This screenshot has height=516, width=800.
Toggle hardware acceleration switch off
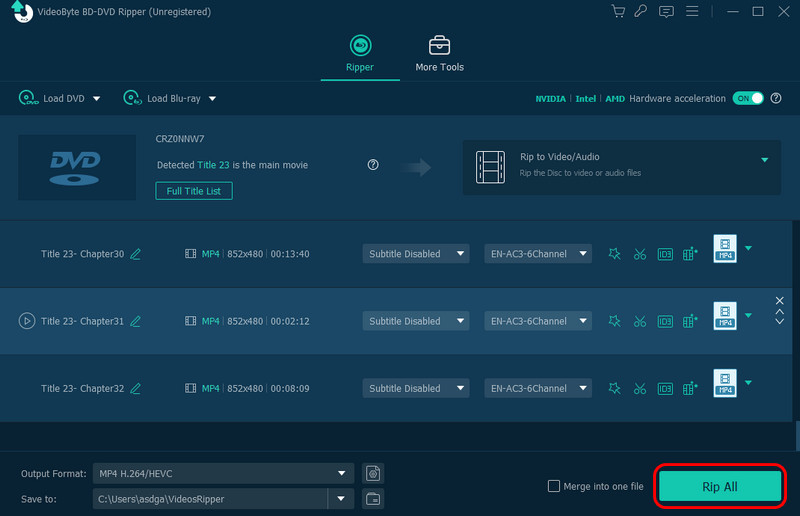[747, 98]
